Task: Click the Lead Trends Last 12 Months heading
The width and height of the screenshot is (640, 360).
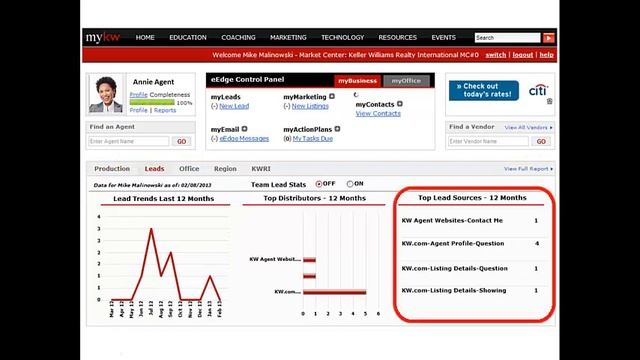Action: (x=164, y=199)
